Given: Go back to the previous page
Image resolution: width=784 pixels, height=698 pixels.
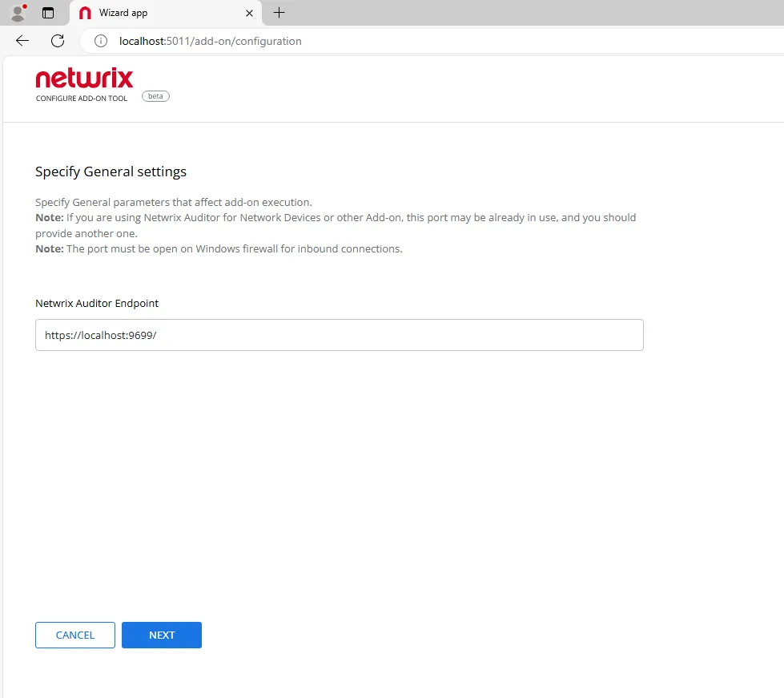Looking at the screenshot, I should (22, 41).
